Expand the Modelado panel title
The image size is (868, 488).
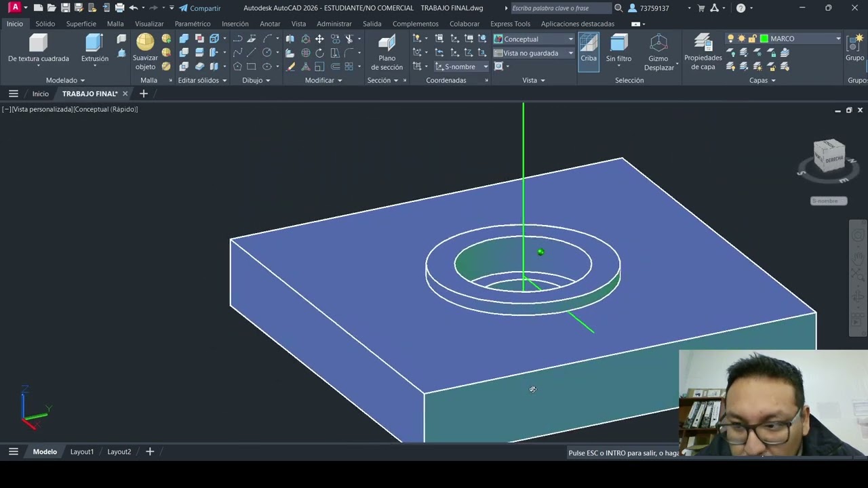[x=65, y=80]
